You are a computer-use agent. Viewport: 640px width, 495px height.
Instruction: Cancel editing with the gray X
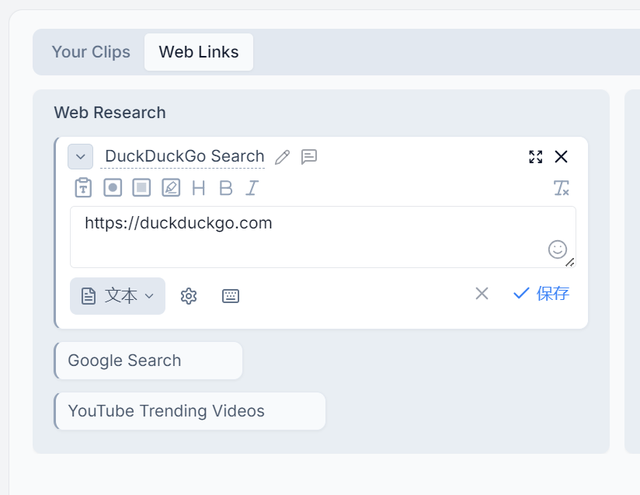[x=482, y=293]
